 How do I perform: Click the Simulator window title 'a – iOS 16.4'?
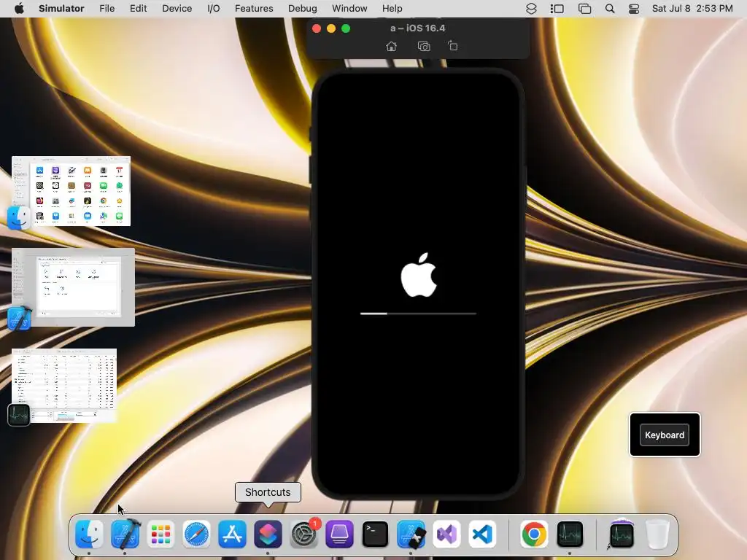[x=417, y=28]
